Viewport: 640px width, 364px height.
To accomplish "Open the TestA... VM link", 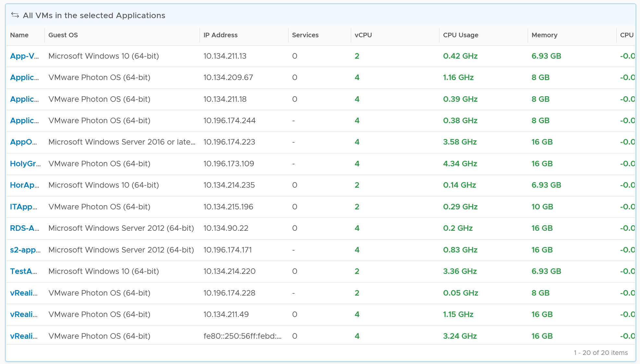I will point(23,271).
